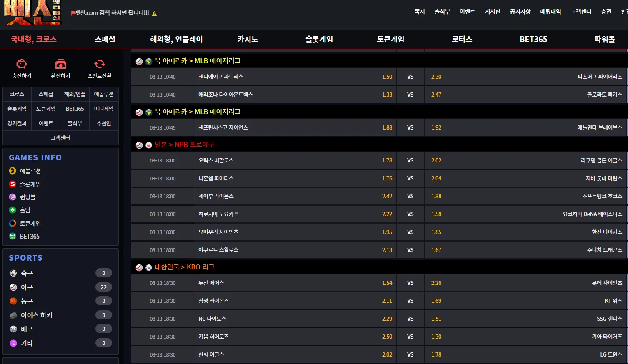This screenshot has width=628, height=364.
Task: Open the 파워볼 main menu tab
Action: (x=605, y=39)
